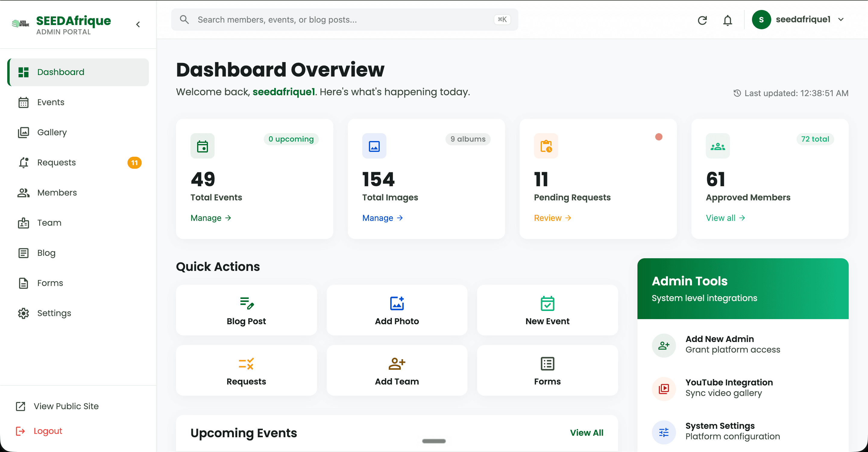This screenshot has width=868, height=452.
Task: Click the Settings gear icon in sidebar
Action: click(23, 313)
